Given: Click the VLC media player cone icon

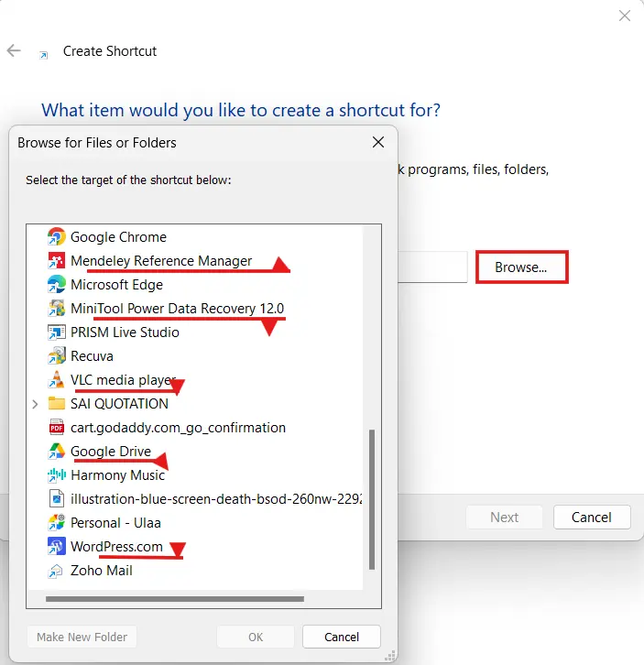Looking at the screenshot, I should click(57, 379).
